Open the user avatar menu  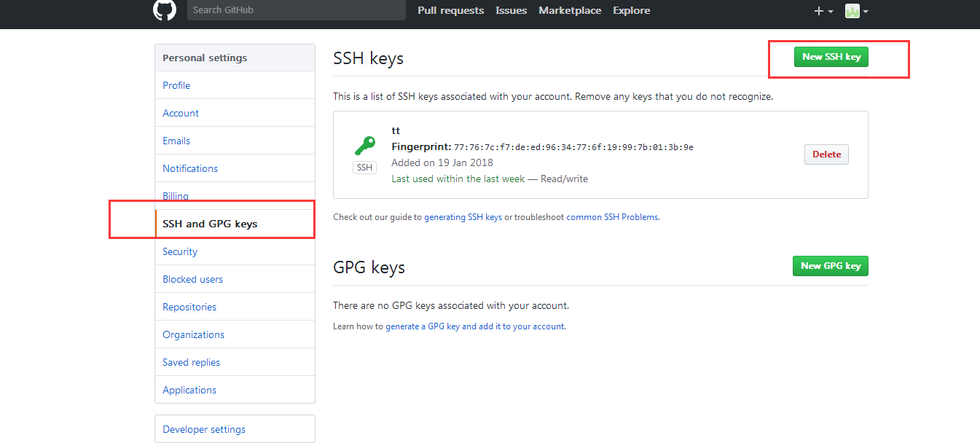(x=856, y=11)
